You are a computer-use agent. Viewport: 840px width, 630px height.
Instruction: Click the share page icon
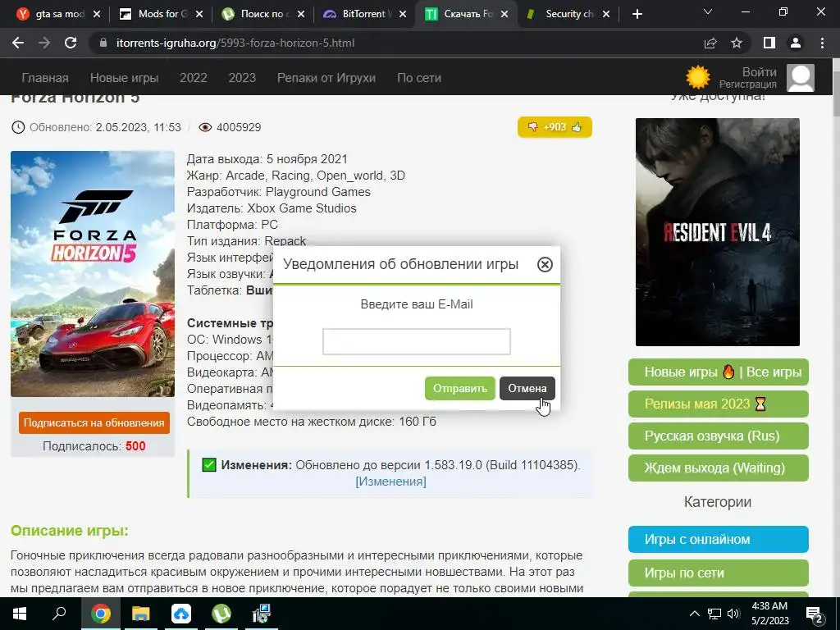tap(710, 43)
